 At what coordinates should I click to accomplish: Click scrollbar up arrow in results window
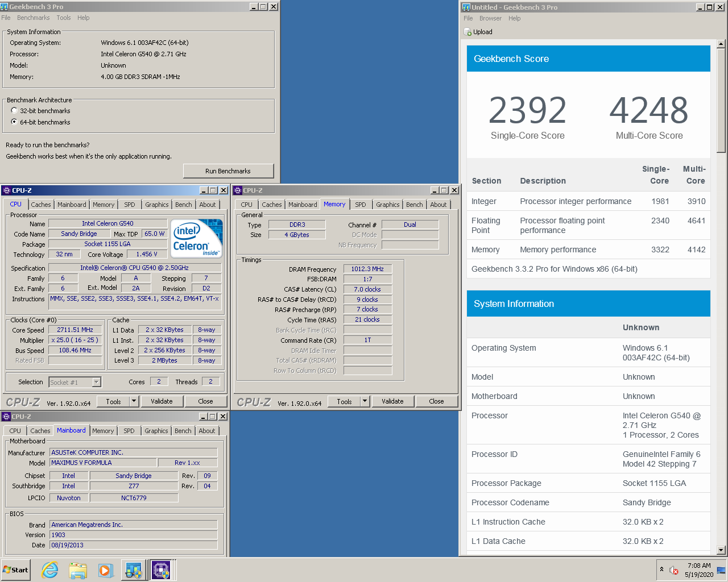[721, 44]
